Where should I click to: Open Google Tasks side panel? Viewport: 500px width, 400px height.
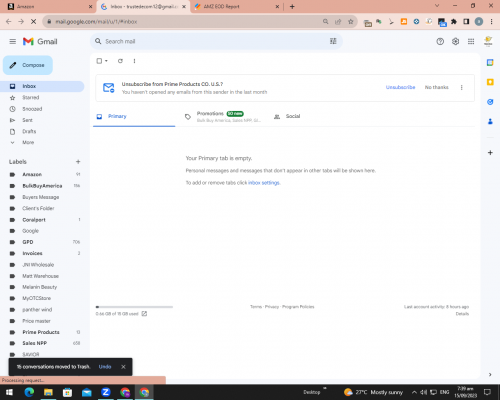click(x=490, y=102)
